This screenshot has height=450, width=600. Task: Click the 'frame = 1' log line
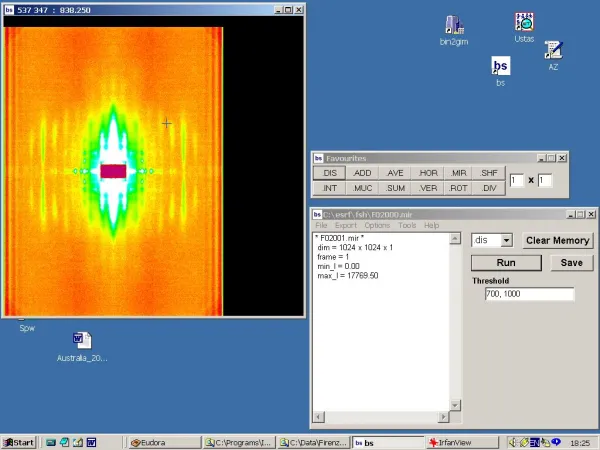coord(333,257)
